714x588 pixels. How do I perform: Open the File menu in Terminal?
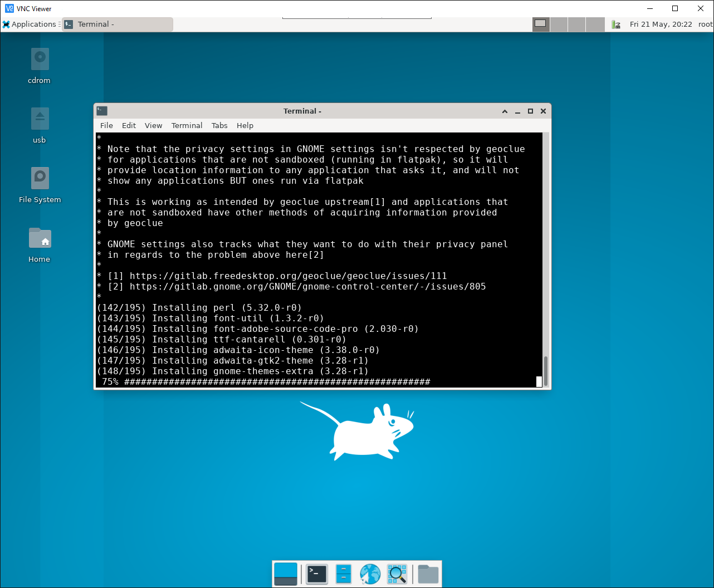coord(106,125)
